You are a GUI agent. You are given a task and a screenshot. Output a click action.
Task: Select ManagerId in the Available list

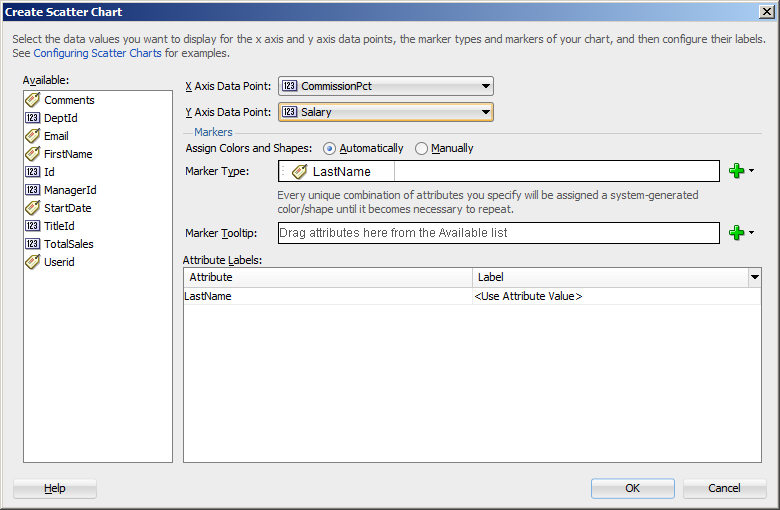click(70, 190)
